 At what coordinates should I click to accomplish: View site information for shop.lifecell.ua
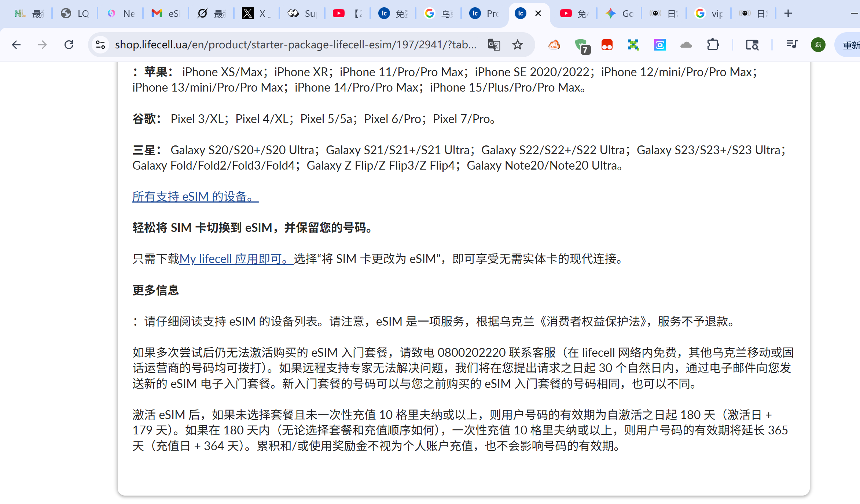click(x=100, y=45)
